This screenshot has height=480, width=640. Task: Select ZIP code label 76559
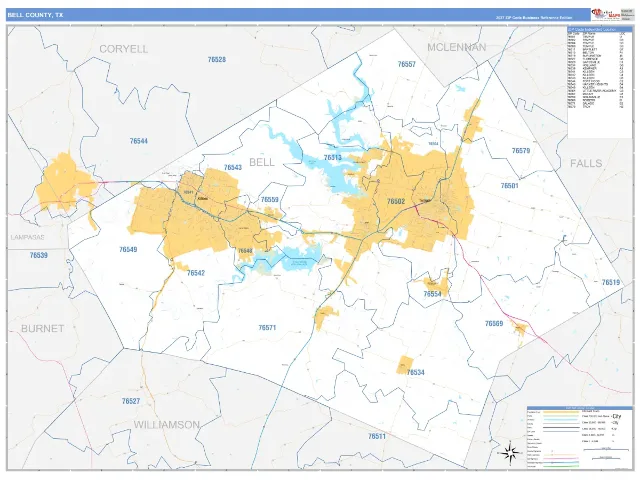pos(269,200)
